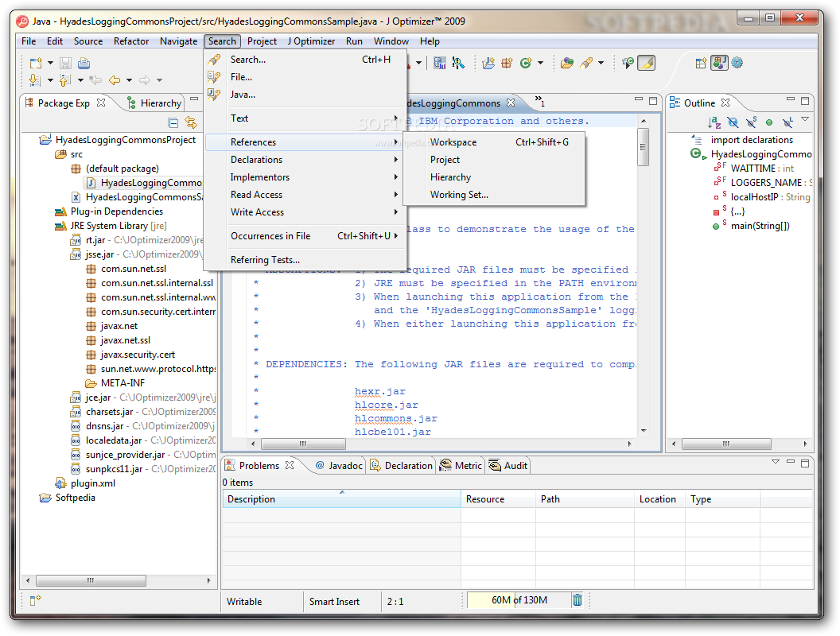Toggle Link with Editor in Package Explorer
Viewport: 840px width, 636px height.
tap(191, 122)
